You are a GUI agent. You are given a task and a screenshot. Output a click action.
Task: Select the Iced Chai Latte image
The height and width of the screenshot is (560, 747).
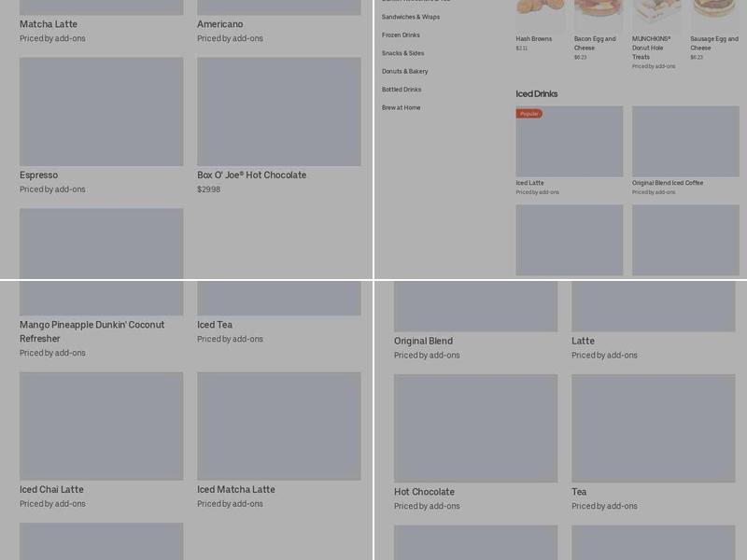pos(101,427)
